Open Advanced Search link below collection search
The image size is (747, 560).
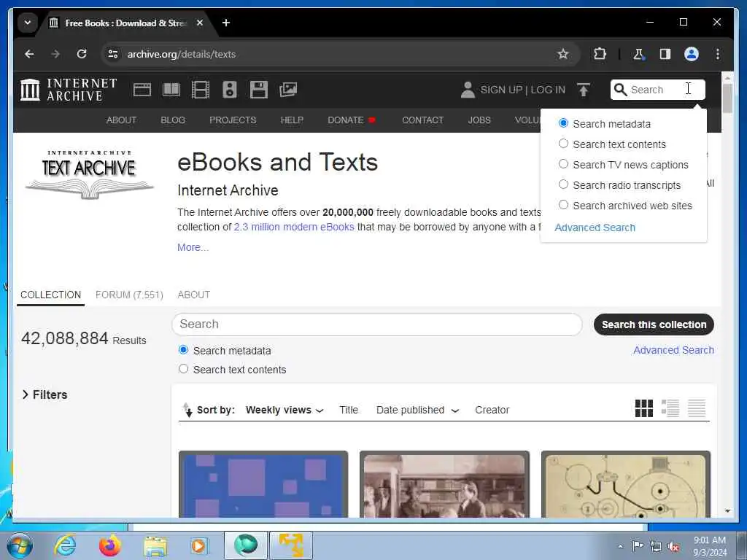[673, 350]
